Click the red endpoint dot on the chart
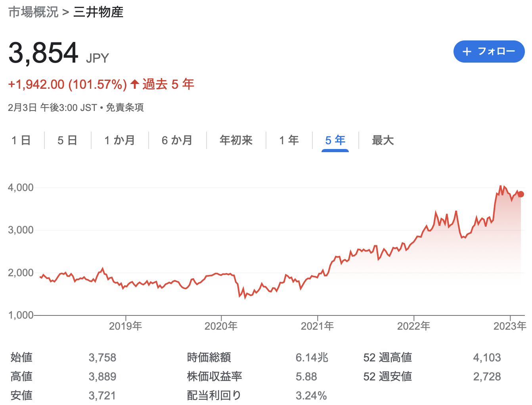The height and width of the screenshot is (405, 532). tap(521, 194)
